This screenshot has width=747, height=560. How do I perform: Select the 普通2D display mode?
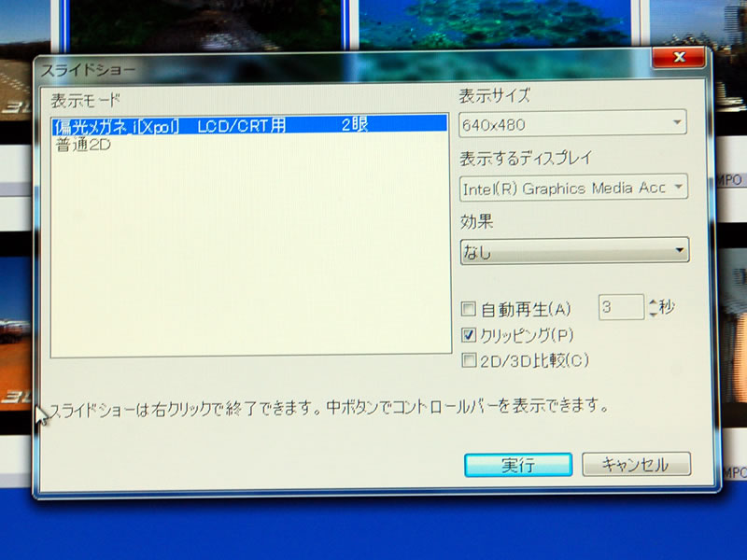coord(83,145)
